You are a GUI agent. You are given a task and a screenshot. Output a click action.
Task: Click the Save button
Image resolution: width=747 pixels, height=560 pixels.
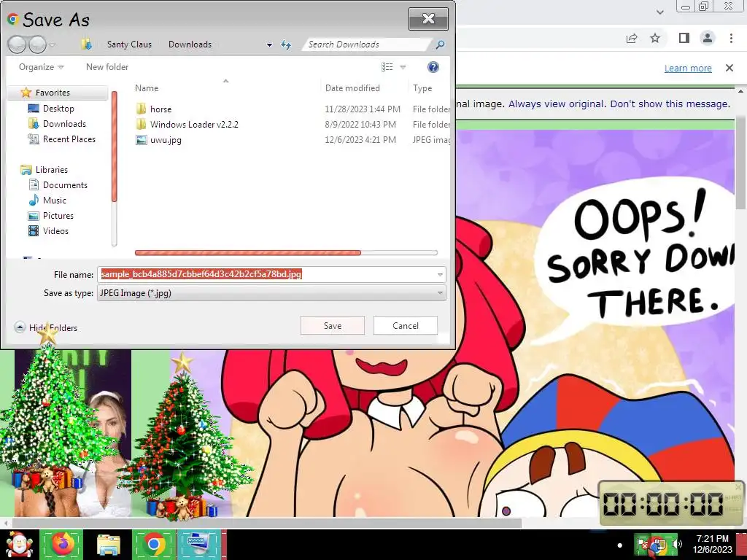[x=333, y=326]
